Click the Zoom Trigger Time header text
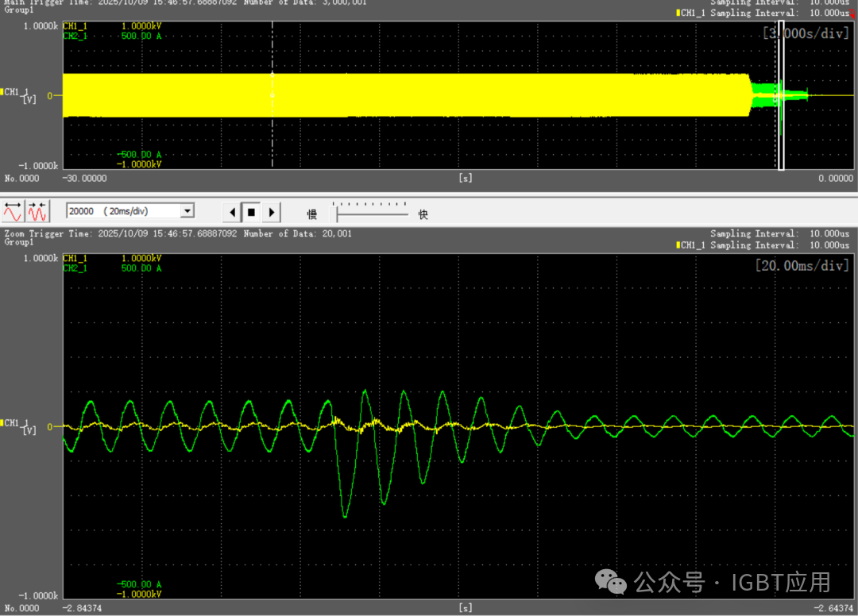 pos(121,233)
